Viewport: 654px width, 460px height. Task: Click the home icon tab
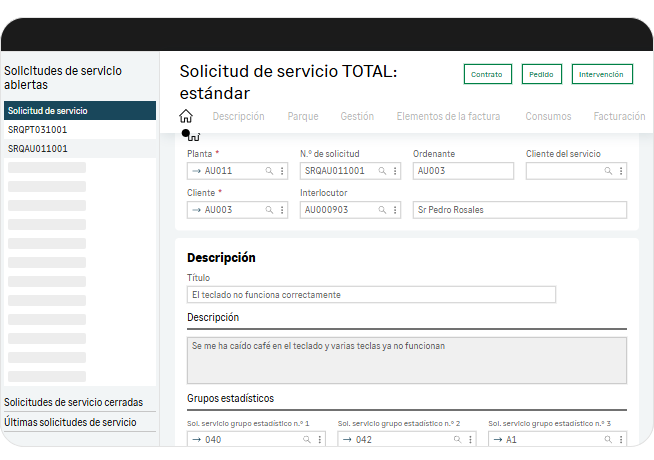tap(186, 116)
